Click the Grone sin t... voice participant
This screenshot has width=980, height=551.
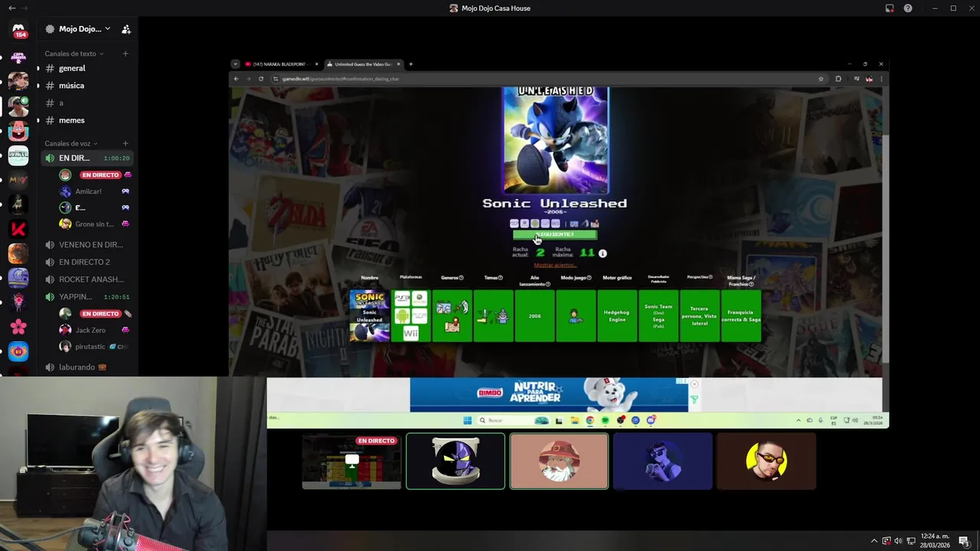click(x=95, y=223)
